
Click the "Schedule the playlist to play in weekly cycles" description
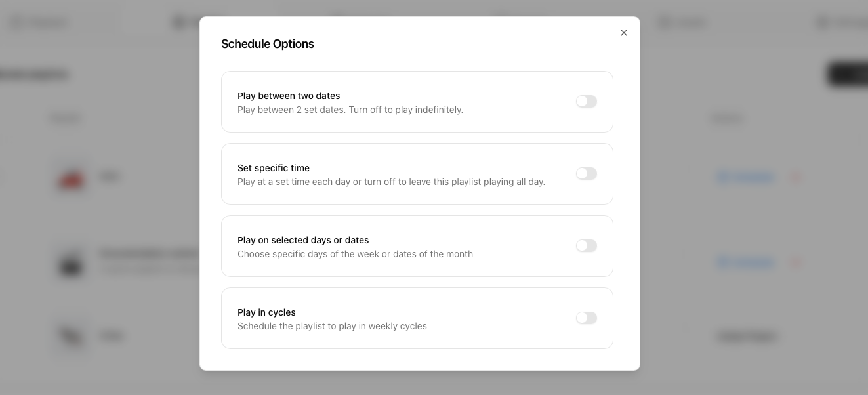pos(332,326)
